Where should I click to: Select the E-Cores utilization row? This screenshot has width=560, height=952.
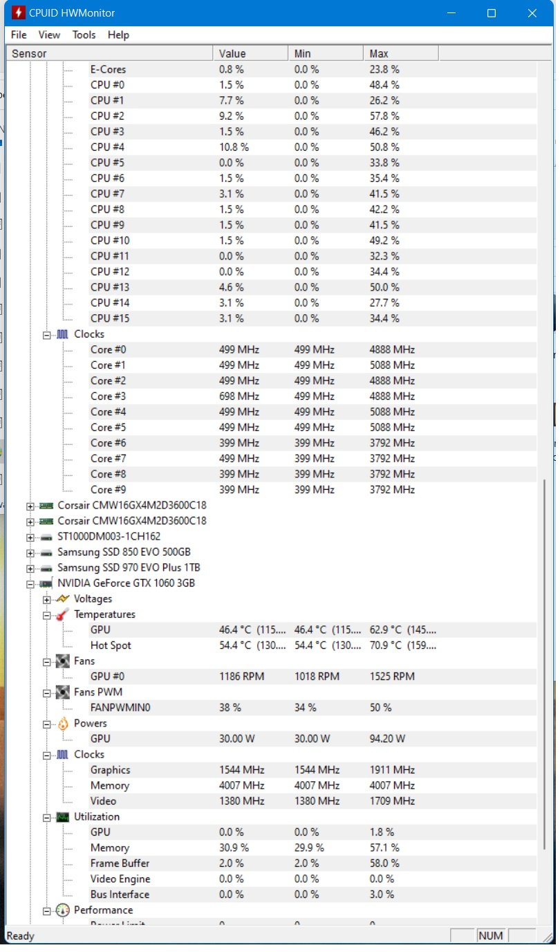point(312,69)
